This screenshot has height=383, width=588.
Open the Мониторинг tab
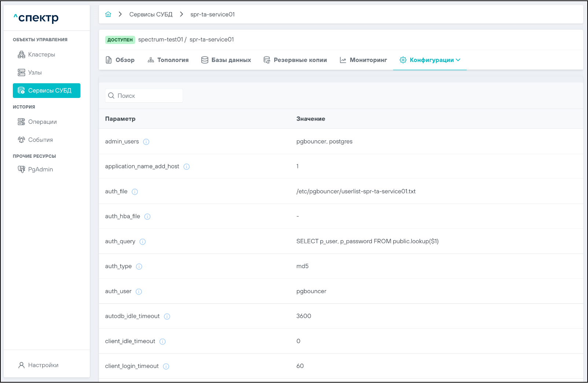point(363,60)
